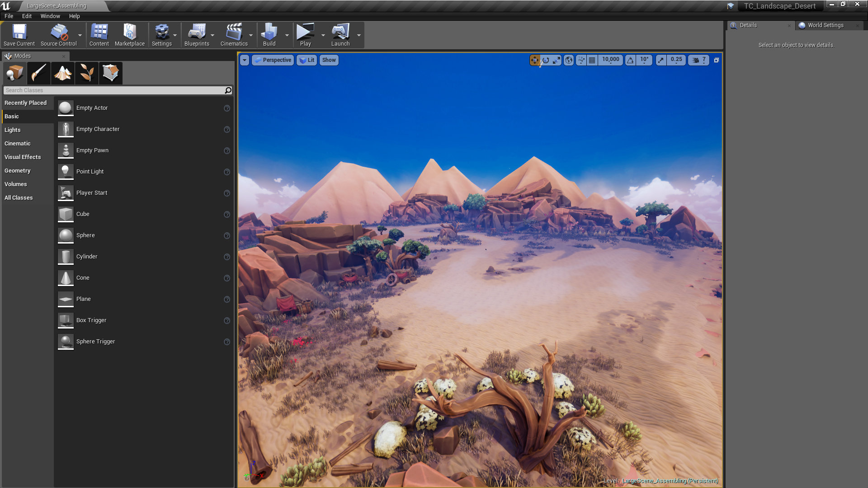The height and width of the screenshot is (488, 868).
Task: Open the File menu
Action: (x=9, y=16)
